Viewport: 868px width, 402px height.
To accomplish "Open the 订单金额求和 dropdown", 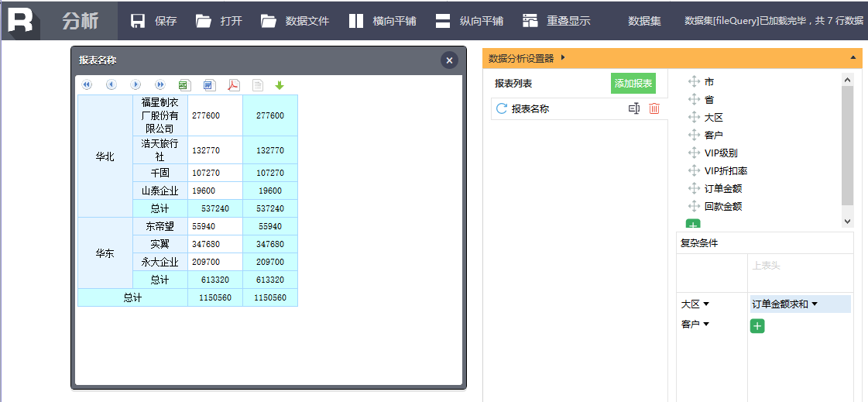I will pos(815,304).
